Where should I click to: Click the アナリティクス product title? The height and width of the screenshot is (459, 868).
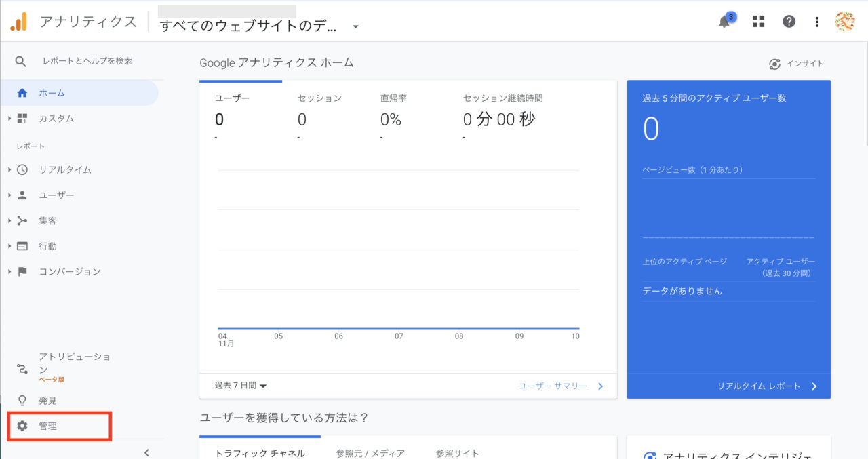[88, 22]
